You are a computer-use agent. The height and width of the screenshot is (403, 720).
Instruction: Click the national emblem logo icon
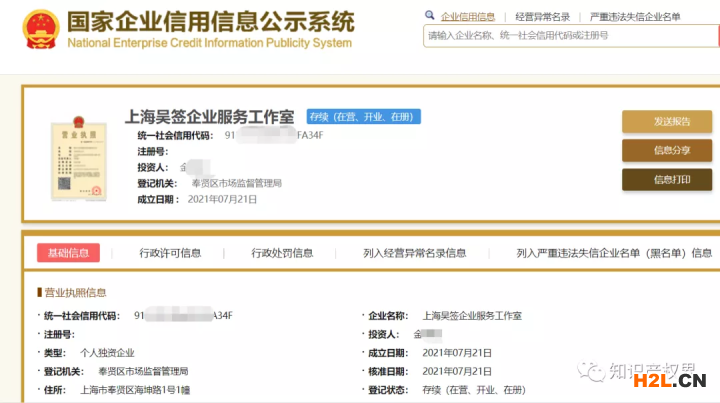point(41,29)
